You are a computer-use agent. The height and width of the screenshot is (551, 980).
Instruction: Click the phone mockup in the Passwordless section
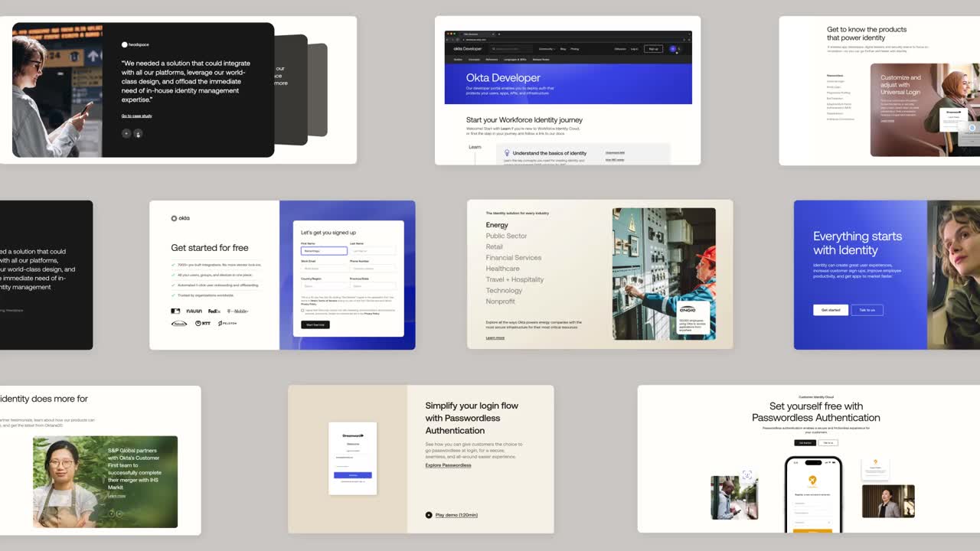pos(813,495)
